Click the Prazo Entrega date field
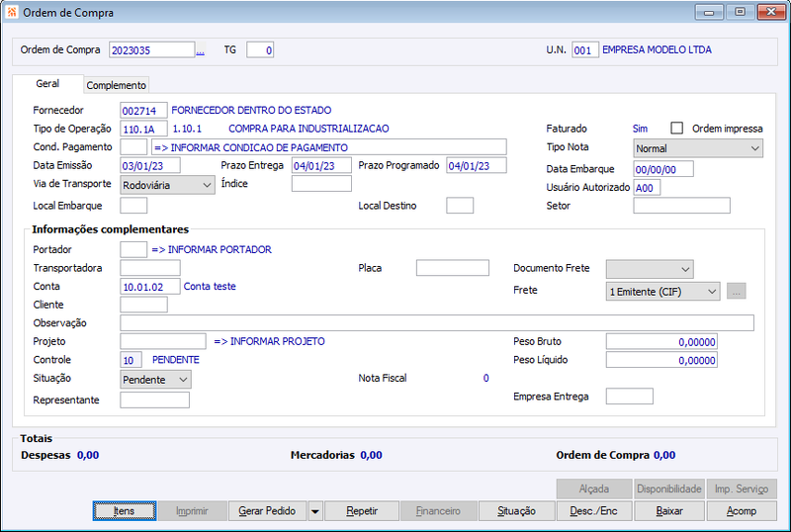This screenshot has width=791, height=532. 321,165
